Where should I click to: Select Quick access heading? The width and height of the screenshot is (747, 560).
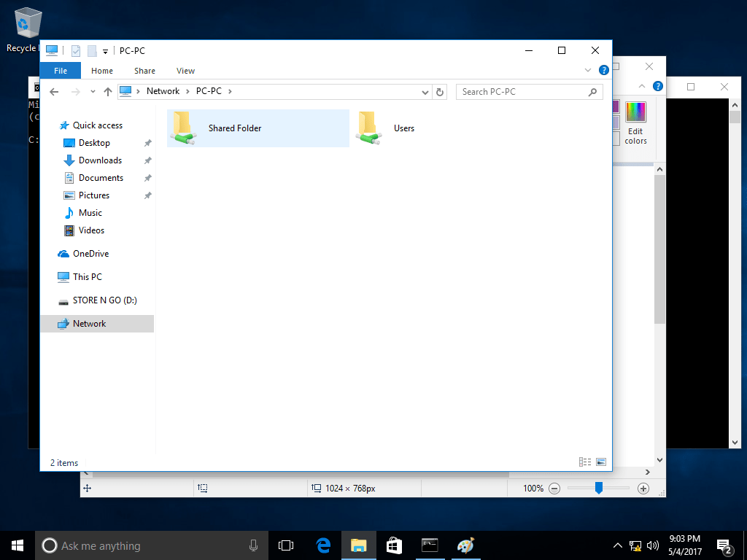[97, 125]
